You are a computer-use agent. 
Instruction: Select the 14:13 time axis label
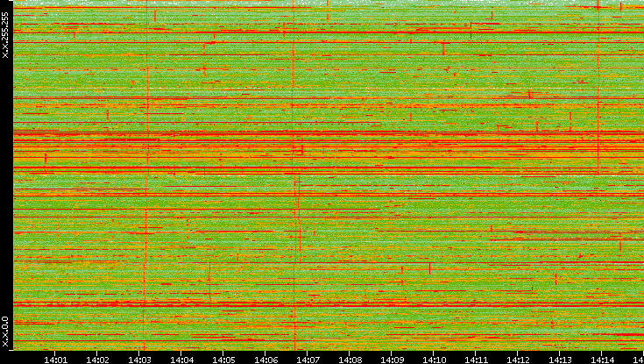pos(559,360)
